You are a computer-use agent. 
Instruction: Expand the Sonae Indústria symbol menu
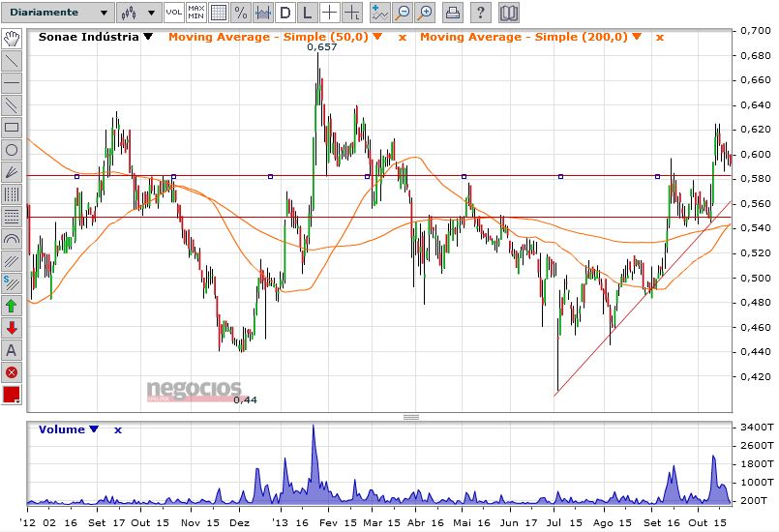tap(148, 36)
